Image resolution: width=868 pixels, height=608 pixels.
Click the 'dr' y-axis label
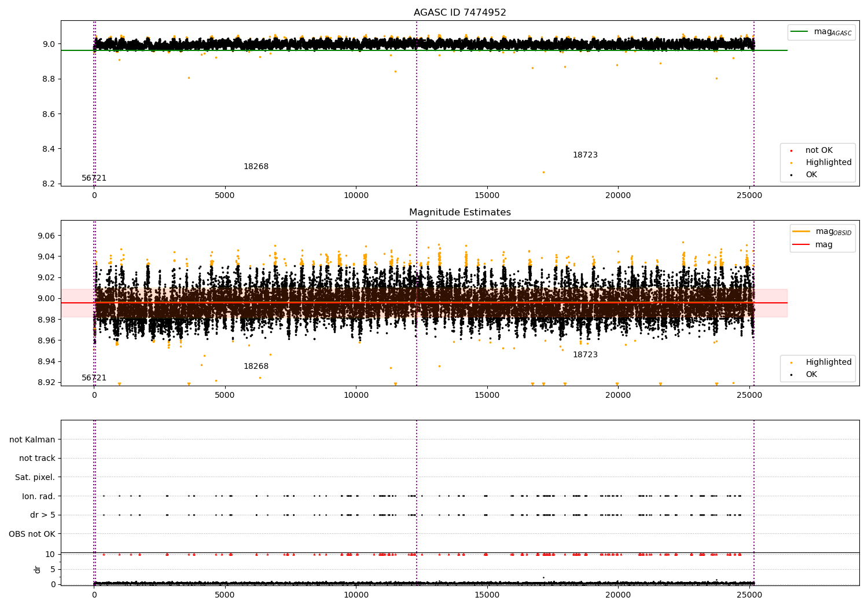point(38,569)
